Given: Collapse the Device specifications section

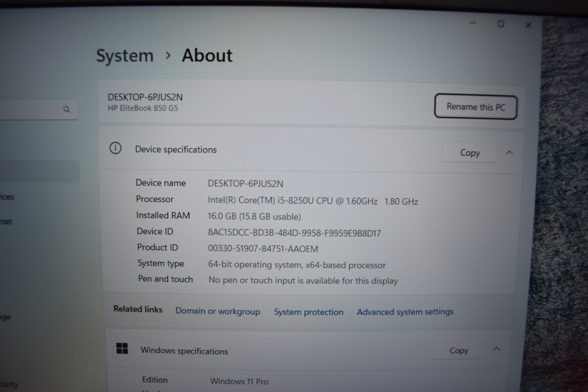Looking at the screenshot, I should [x=509, y=153].
